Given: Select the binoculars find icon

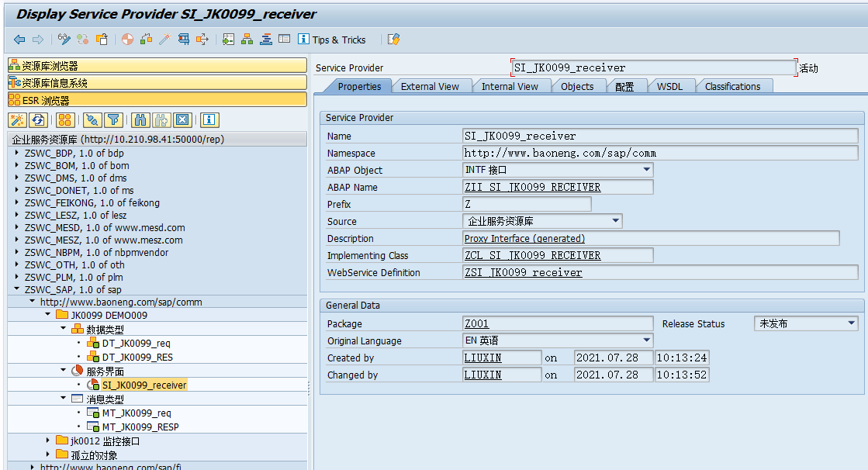Looking at the screenshot, I should [x=137, y=120].
